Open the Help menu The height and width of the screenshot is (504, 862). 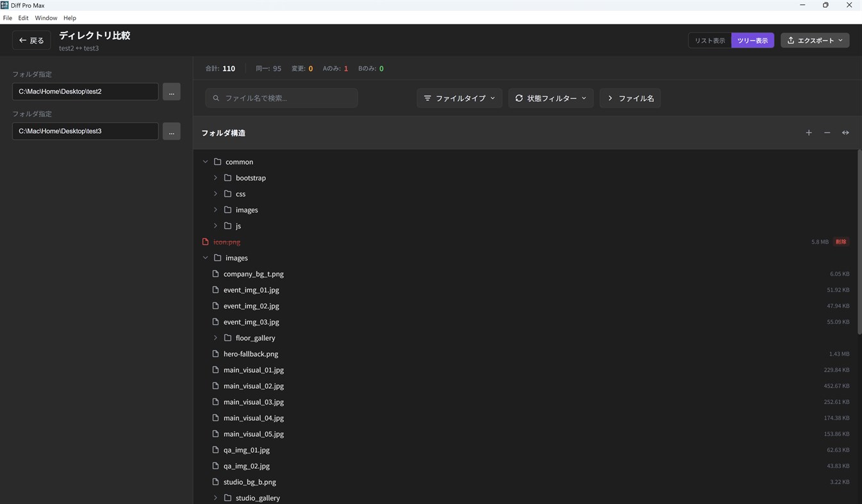click(x=70, y=18)
